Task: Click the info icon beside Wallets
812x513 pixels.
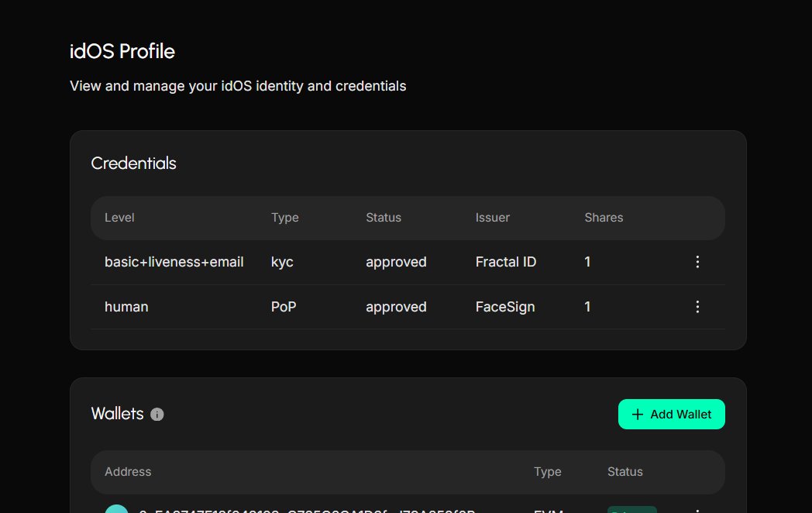Action: 157,415
